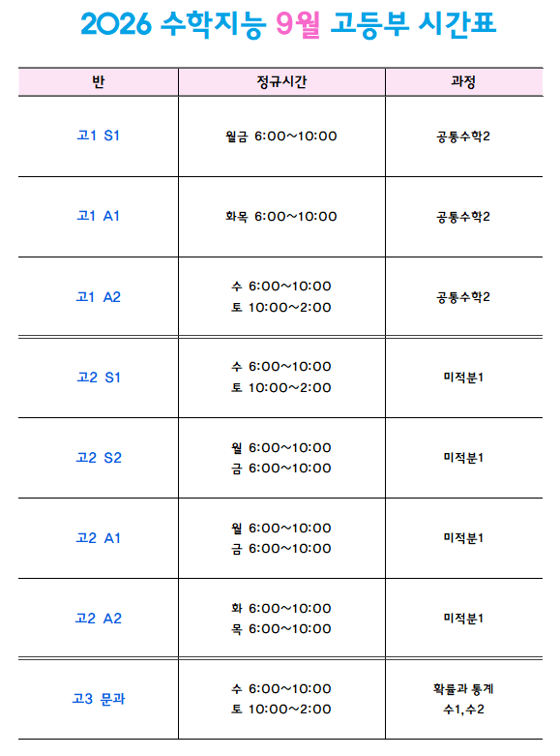Click the 고1 A2 class label
The height and width of the screenshot is (756, 560).
pos(99,297)
